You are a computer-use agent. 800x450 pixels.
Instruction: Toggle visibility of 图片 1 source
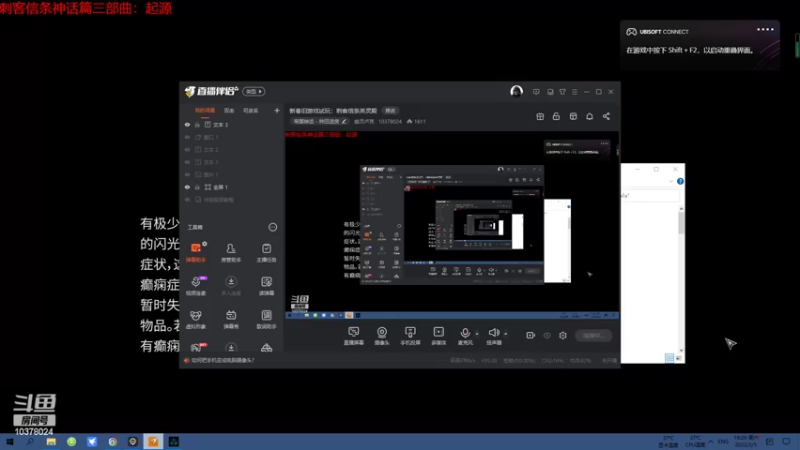click(x=187, y=174)
